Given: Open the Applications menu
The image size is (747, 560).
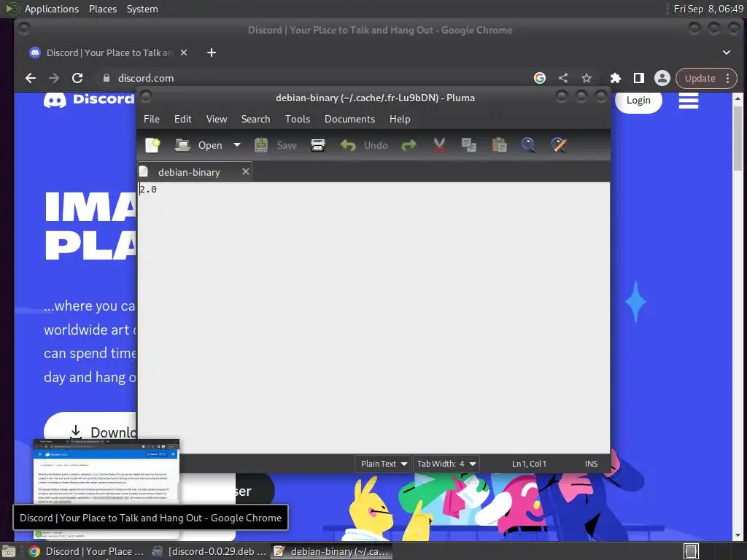Looking at the screenshot, I should [x=52, y=9].
